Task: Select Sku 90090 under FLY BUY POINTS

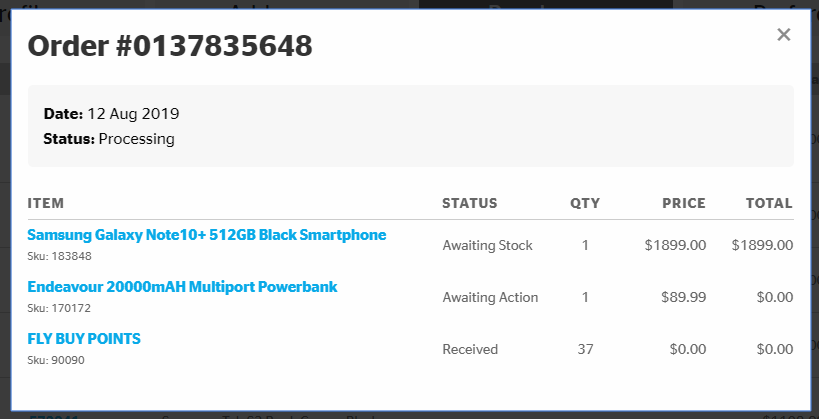Action: click(x=56, y=360)
